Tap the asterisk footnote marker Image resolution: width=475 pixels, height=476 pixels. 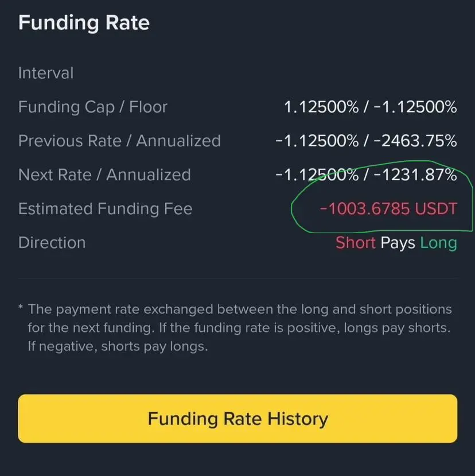pos(21,307)
